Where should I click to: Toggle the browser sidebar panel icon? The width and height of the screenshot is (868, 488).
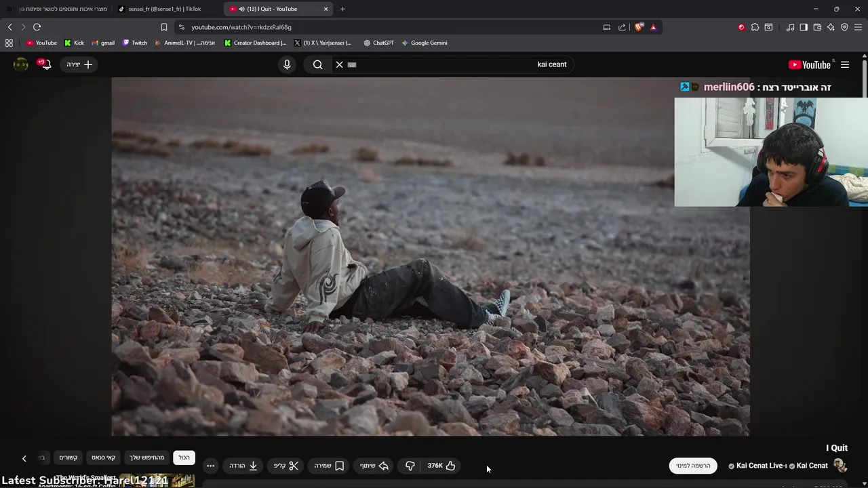tap(804, 27)
